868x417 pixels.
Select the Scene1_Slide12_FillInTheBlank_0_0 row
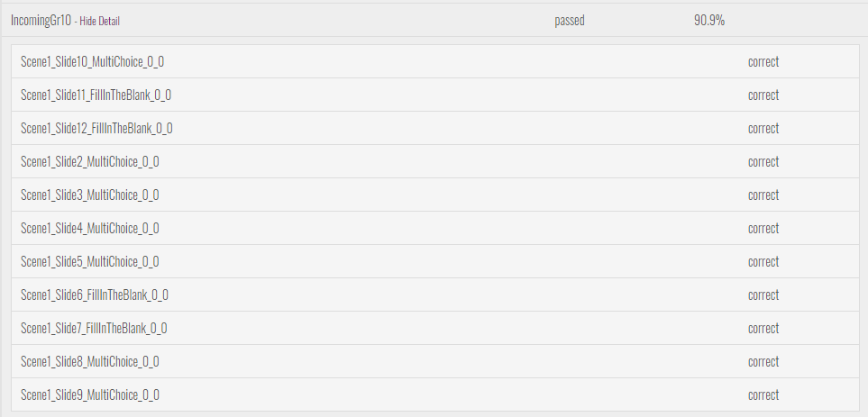[x=435, y=128]
